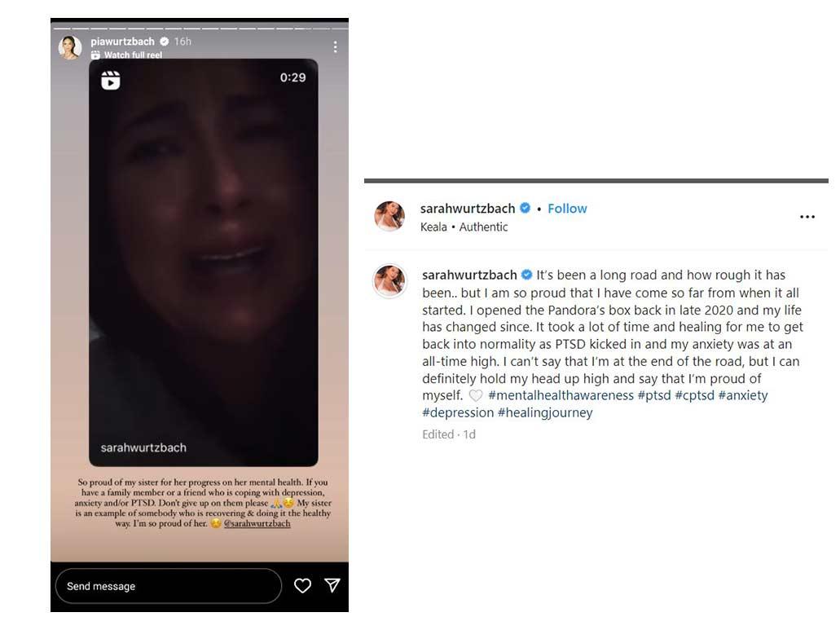
Task: Open piawurtzbach username in the story header
Action: (122, 42)
